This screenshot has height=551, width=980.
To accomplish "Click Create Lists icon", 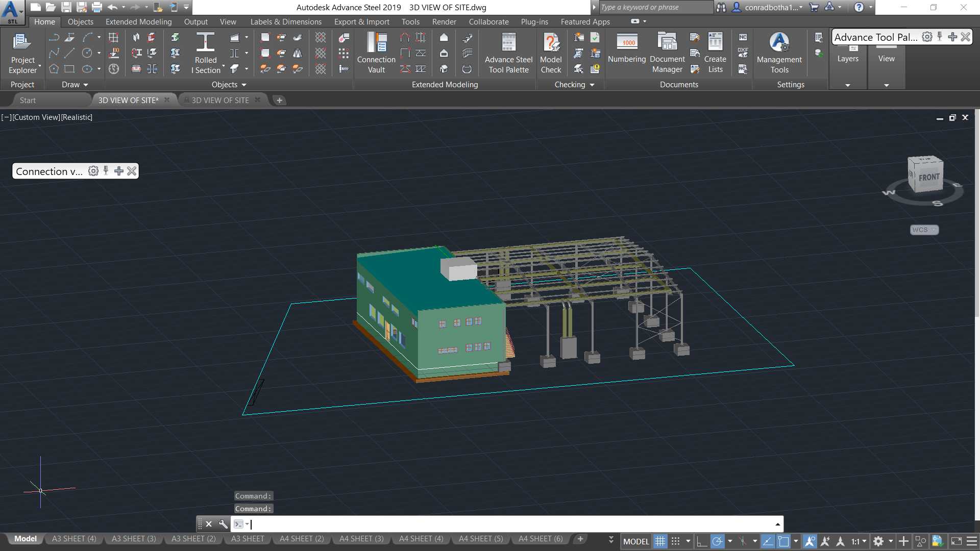I will [x=715, y=54].
